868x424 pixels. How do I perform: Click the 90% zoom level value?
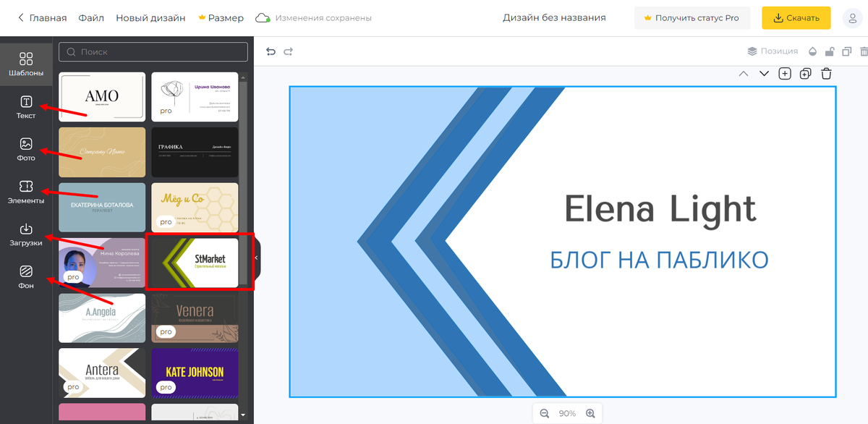pos(567,413)
